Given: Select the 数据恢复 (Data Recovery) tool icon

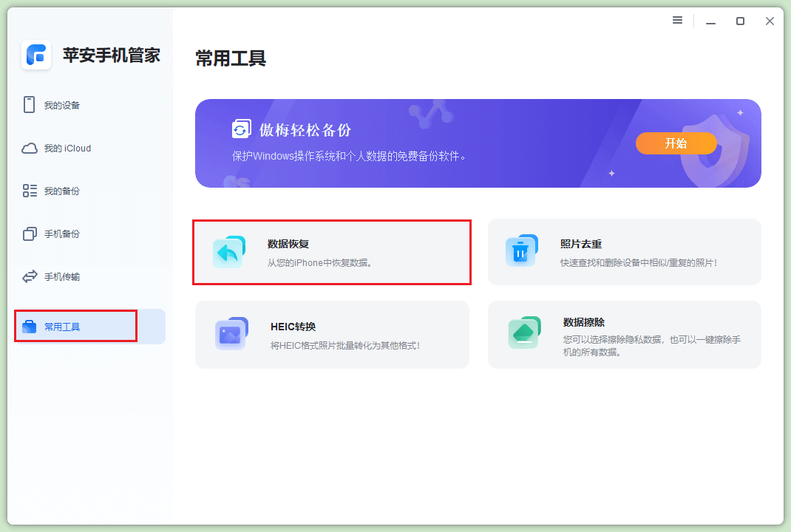Looking at the screenshot, I should coord(230,252).
